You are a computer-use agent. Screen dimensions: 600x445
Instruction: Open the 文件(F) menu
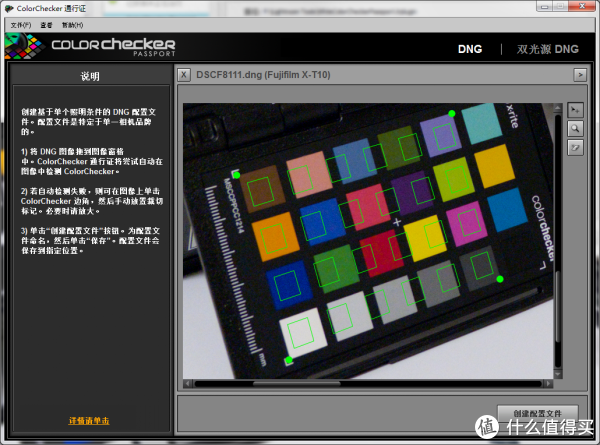coord(21,25)
